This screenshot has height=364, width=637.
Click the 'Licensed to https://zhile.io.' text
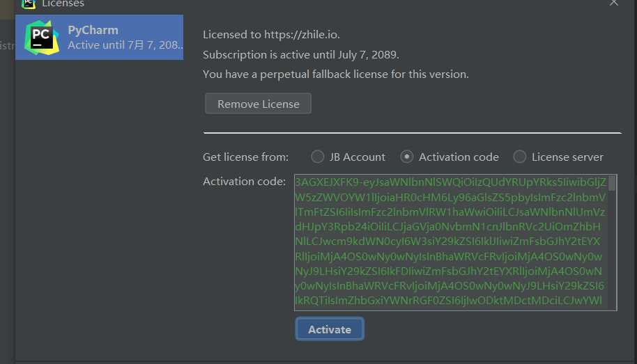pyautogui.click(x=271, y=35)
